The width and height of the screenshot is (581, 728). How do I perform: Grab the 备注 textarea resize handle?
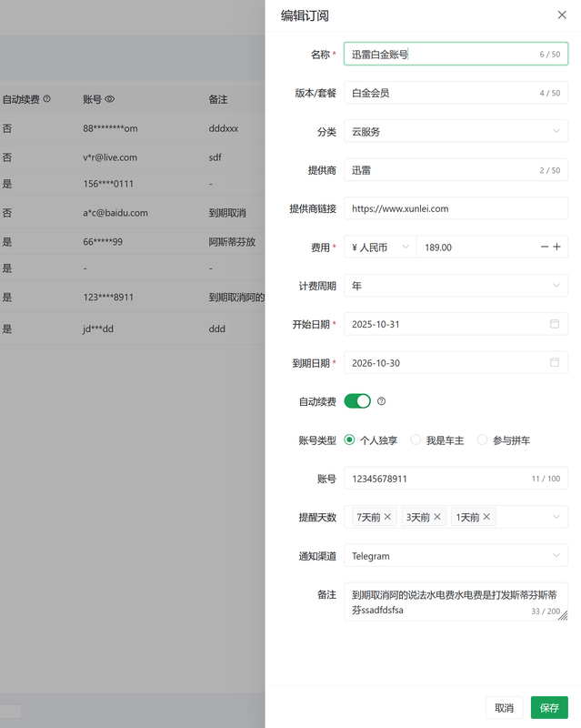pos(564,616)
